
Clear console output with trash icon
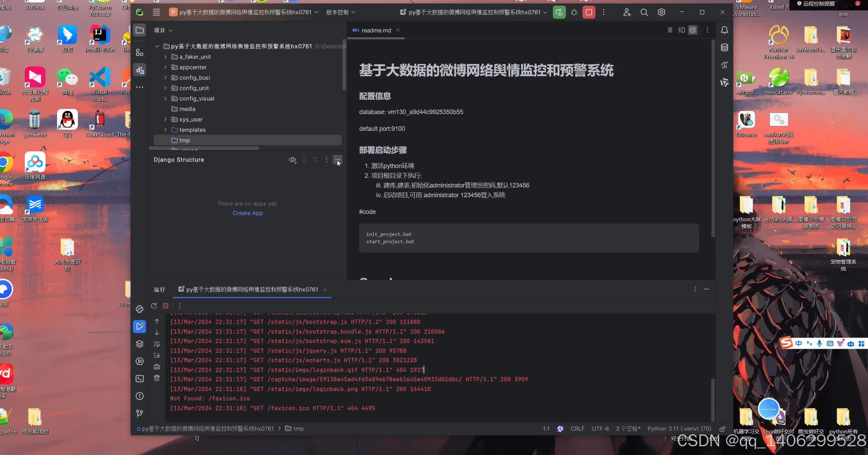point(157,378)
